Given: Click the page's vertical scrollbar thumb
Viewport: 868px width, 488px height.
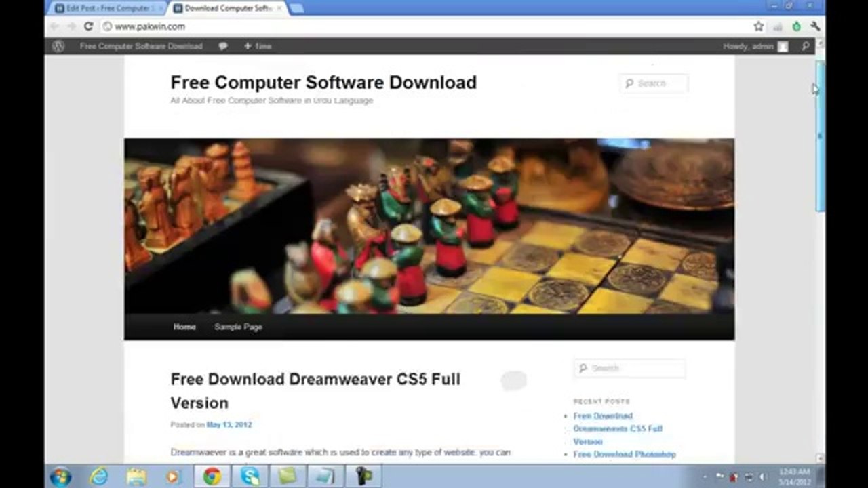Looking at the screenshot, I should 820,136.
